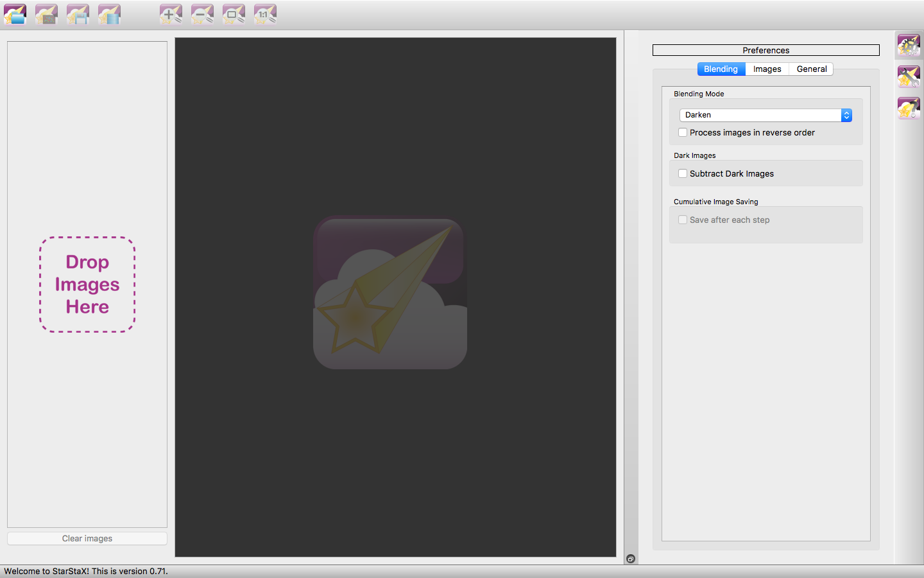The image size is (924, 578).
Task: Click the gear icon in right sidebar
Action: 909,46
